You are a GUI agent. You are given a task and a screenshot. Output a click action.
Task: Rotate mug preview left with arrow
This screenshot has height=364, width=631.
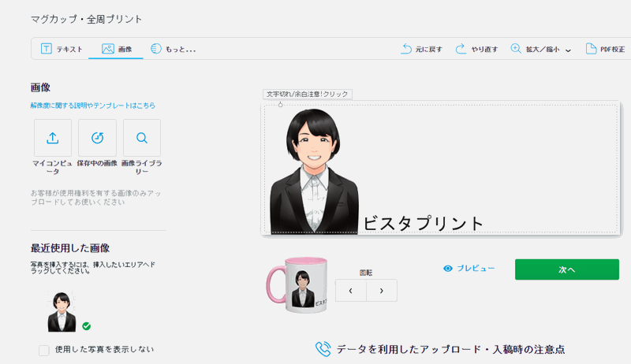click(351, 290)
